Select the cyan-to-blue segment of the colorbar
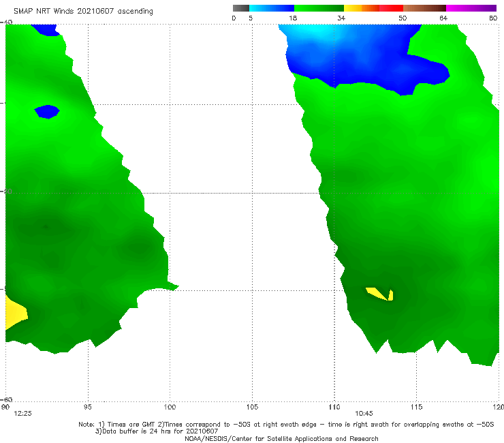This screenshot has width=504, height=443. point(272,8)
